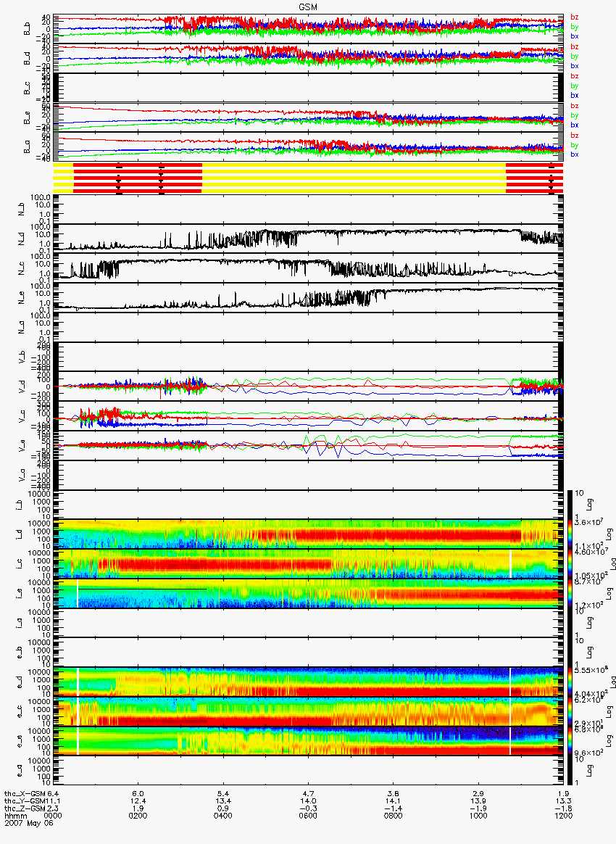Select the N_d density axis label
Screen dimensions: 616x844
(x=22, y=239)
